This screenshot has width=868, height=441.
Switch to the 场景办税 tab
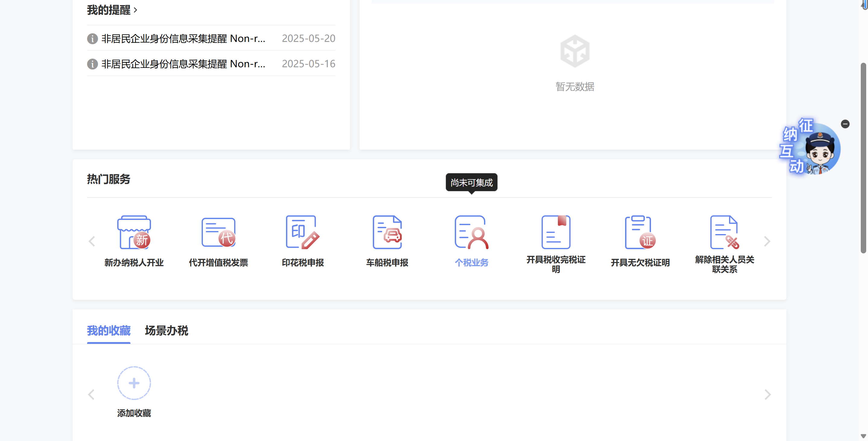coord(166,330)
